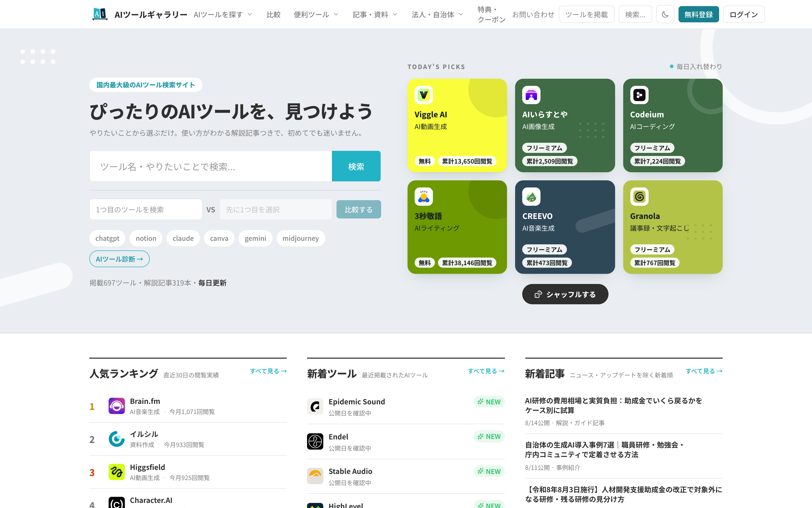Click the フリーミアム tag on AIいらすとや
Image resolution: width=812 pixels, height=508 pixels.
tap(544, 148)
